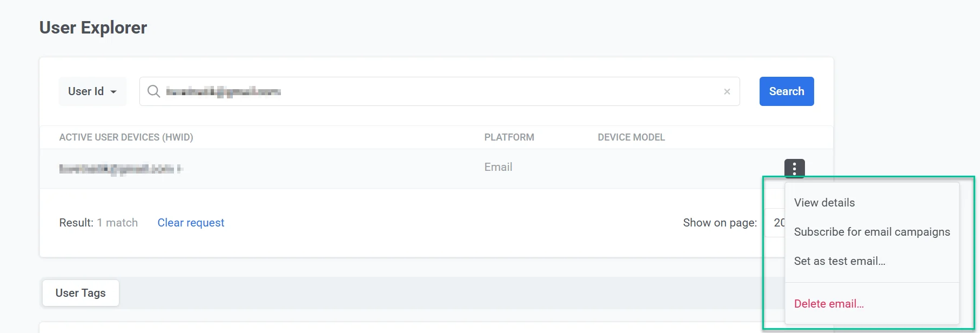980x333 pixels.
Task: Click Delete email in the menu
Action: point(829,304)
